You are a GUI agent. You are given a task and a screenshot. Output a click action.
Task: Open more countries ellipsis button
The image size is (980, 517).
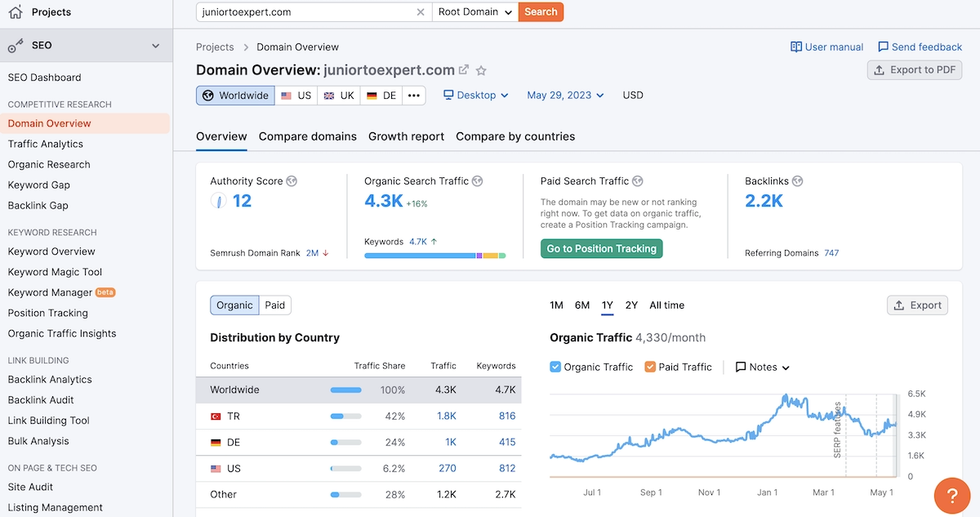(x=414, y=96)
